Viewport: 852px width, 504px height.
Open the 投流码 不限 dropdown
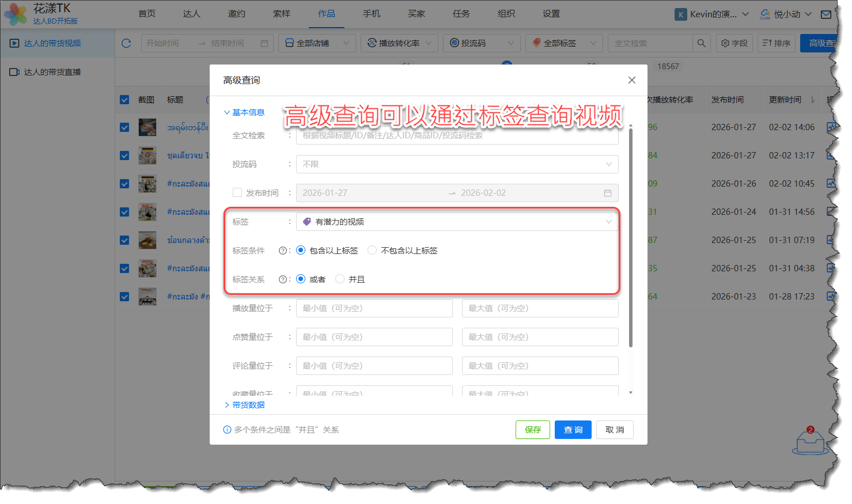click(x=457, y=164)
